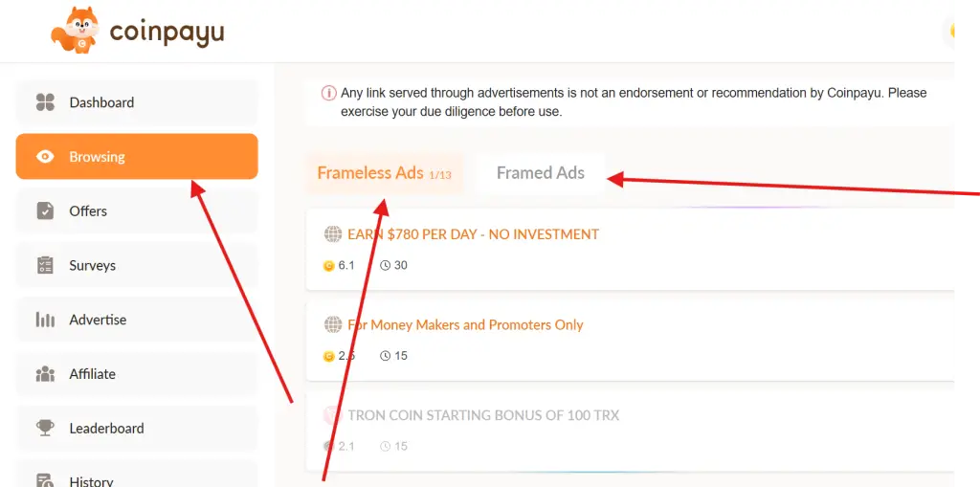Click the coinpayu brand name text
The width and height of the screenshot is (980, 487).
pyautogui.click(x=167, y=33)
